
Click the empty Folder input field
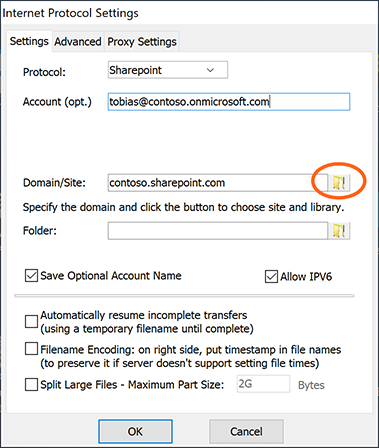218,231
